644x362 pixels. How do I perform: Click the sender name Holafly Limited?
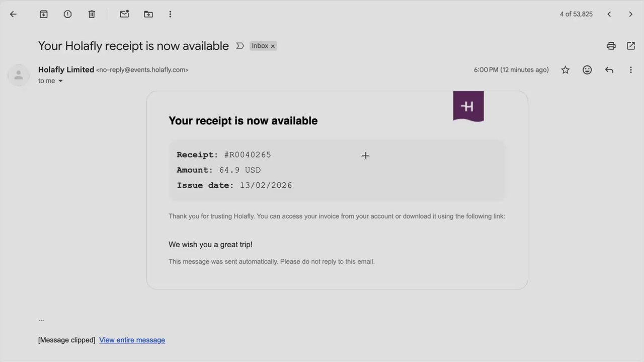tap(66, 69)
